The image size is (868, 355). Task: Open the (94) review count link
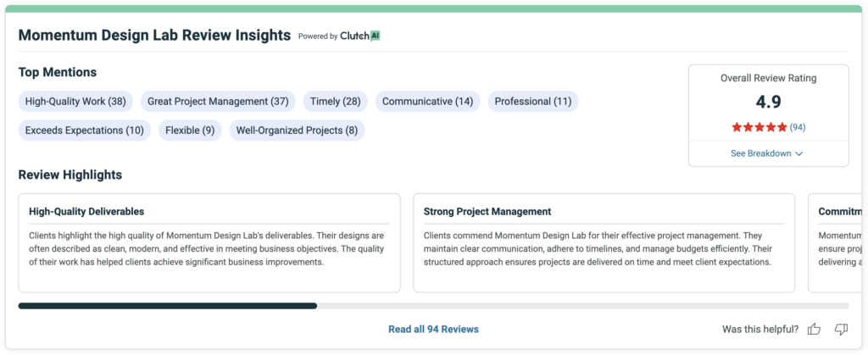pyautogui.click(x=798, y=127)
